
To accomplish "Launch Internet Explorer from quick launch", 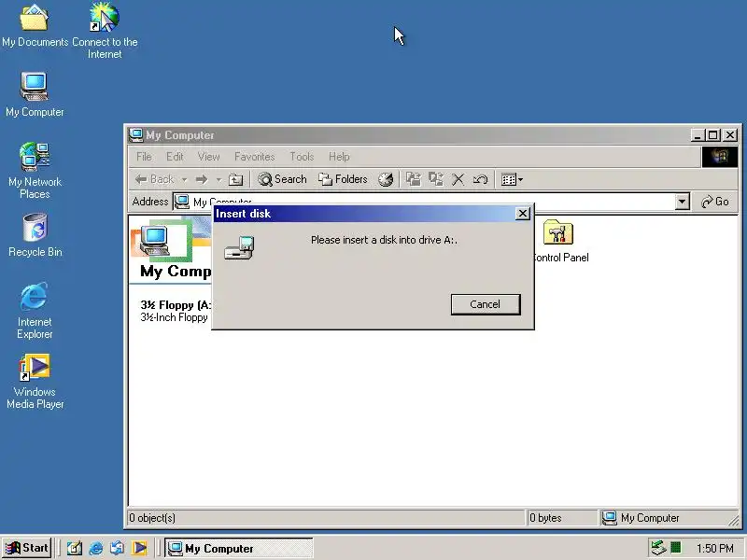I will click(95, 548).
